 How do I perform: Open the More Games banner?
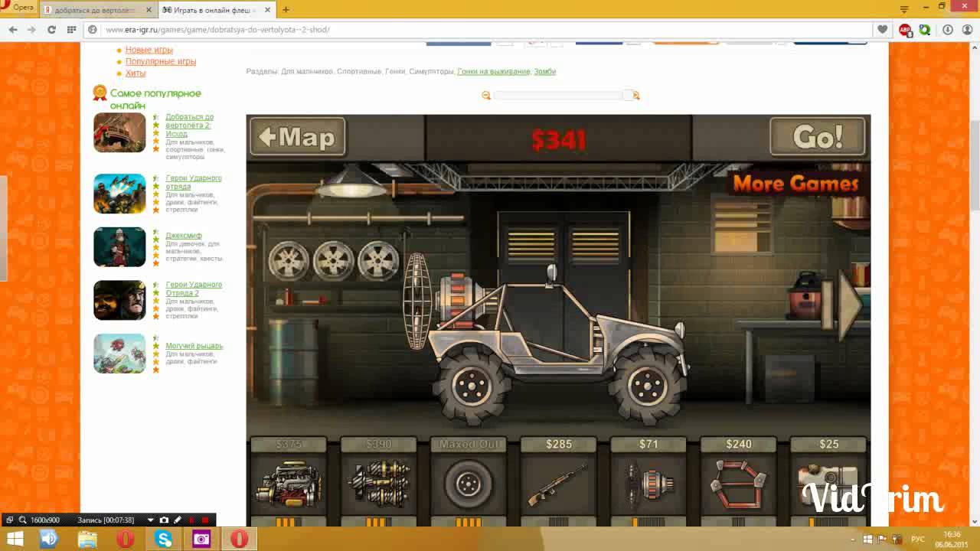[x=795, y=184]
